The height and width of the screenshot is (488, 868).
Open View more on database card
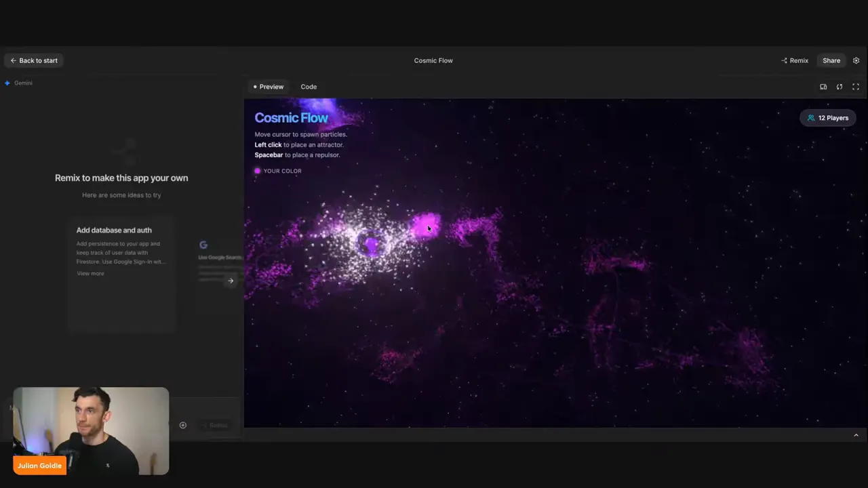(x=90, y=273)
